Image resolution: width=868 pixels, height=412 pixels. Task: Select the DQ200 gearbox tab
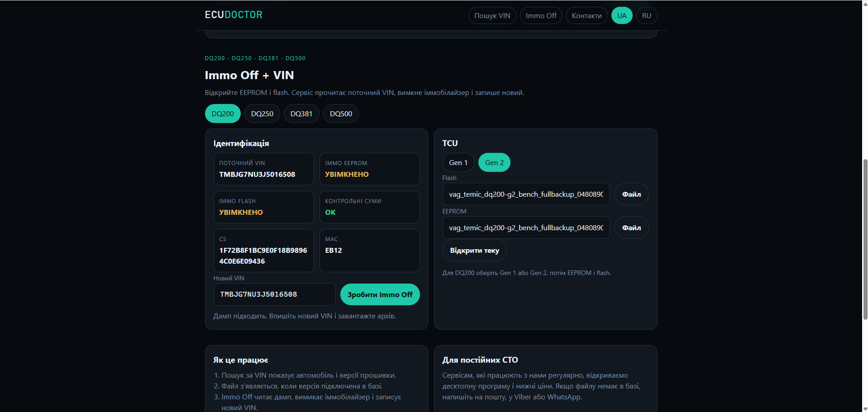point(223,114)
